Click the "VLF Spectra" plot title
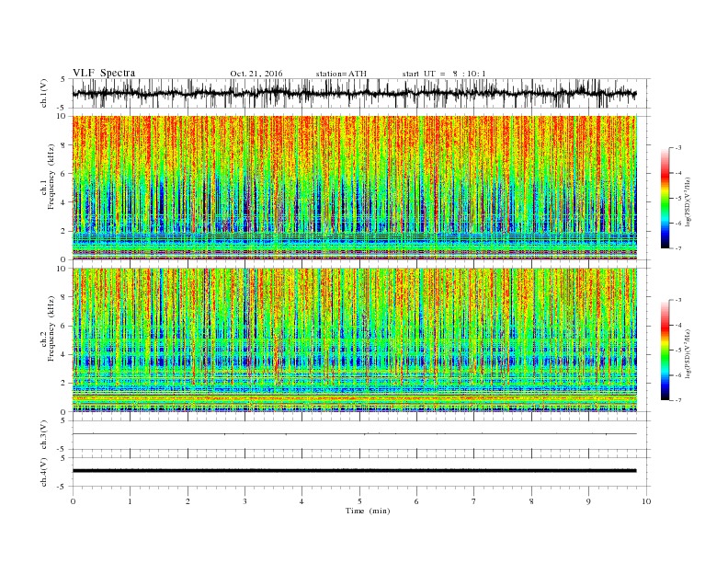 pyautogui.click(x=104, y=73)
